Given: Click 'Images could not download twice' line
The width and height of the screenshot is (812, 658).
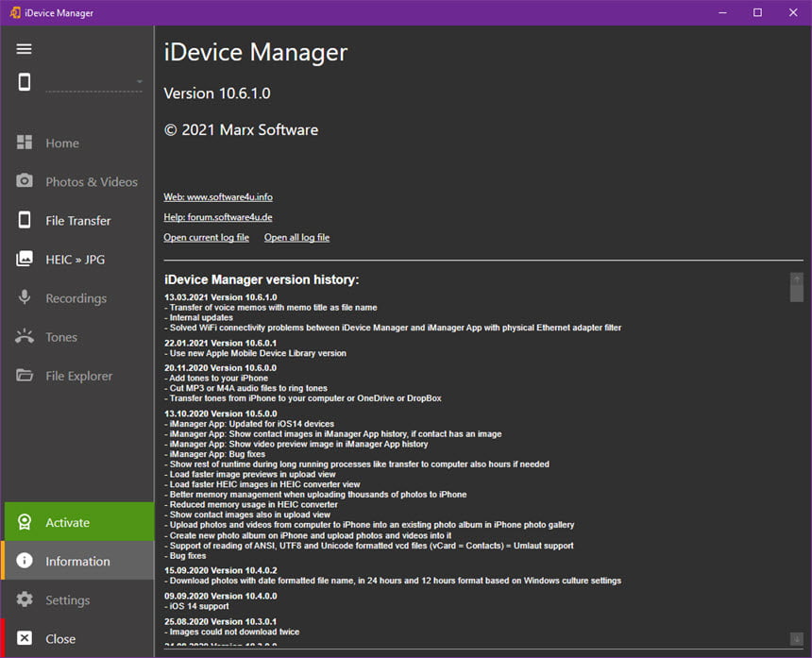Looking at the screenshot, I should 234,632.
